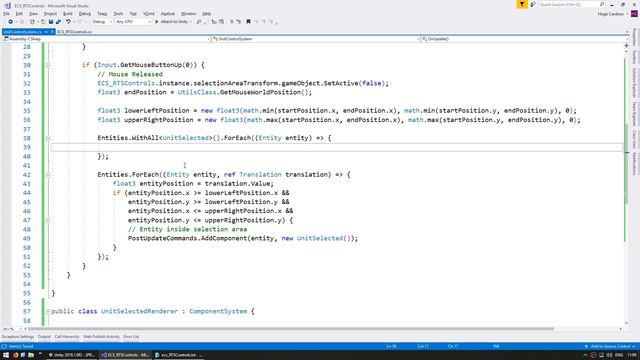Open the Exception Settings panel tab
Image resolution: width=640 pixels, height=360 pixels.
pos(18,337)
